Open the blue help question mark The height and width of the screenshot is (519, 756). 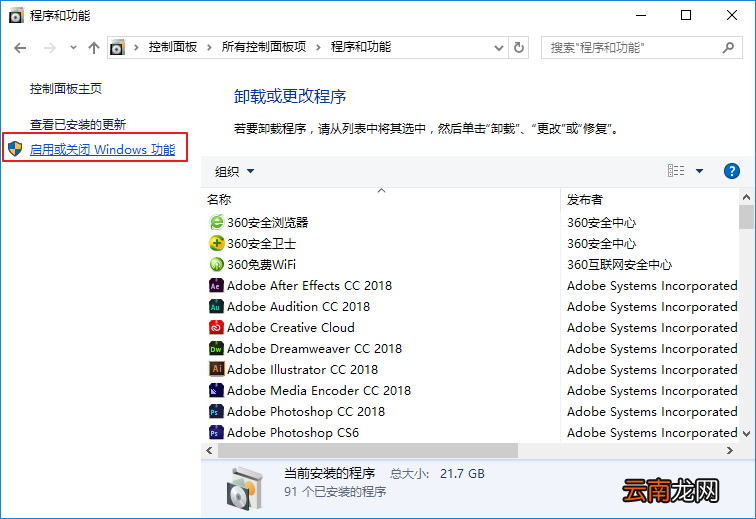(x=731, y=171)
